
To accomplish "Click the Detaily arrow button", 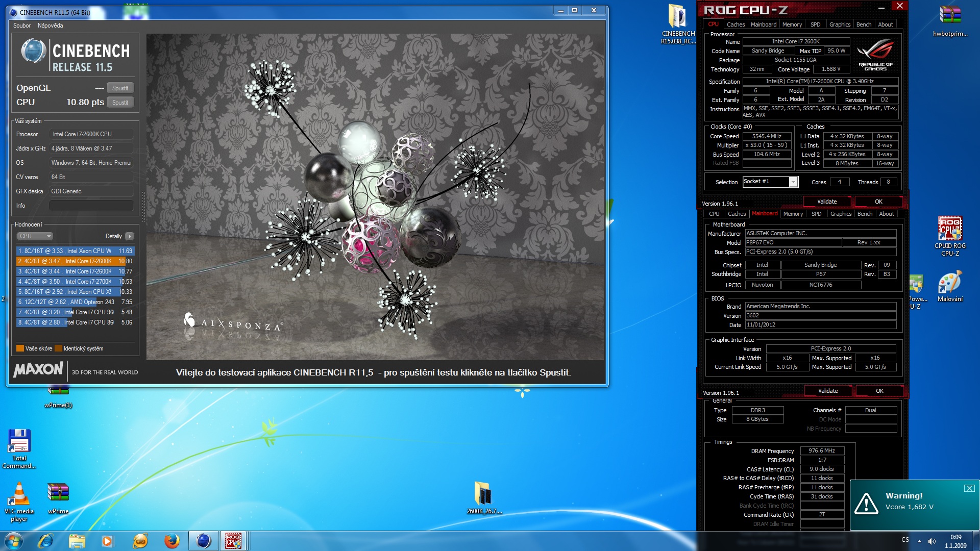I will pyautogui.click(x=130, y=236).
